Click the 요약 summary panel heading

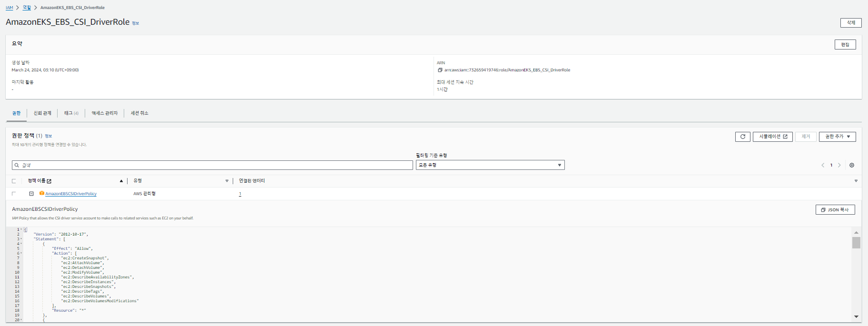tap(17, 43)
